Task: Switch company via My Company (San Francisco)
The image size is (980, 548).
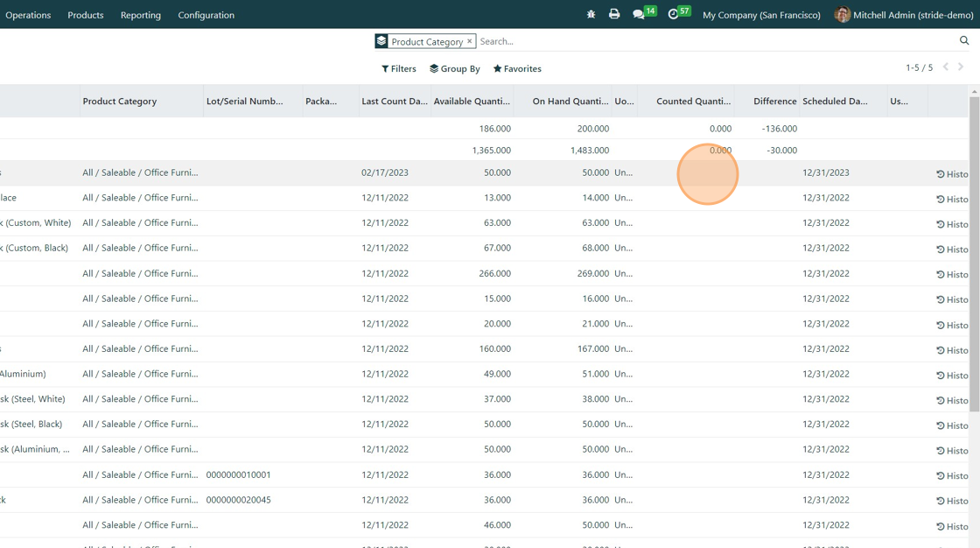Action: (761, 15)
